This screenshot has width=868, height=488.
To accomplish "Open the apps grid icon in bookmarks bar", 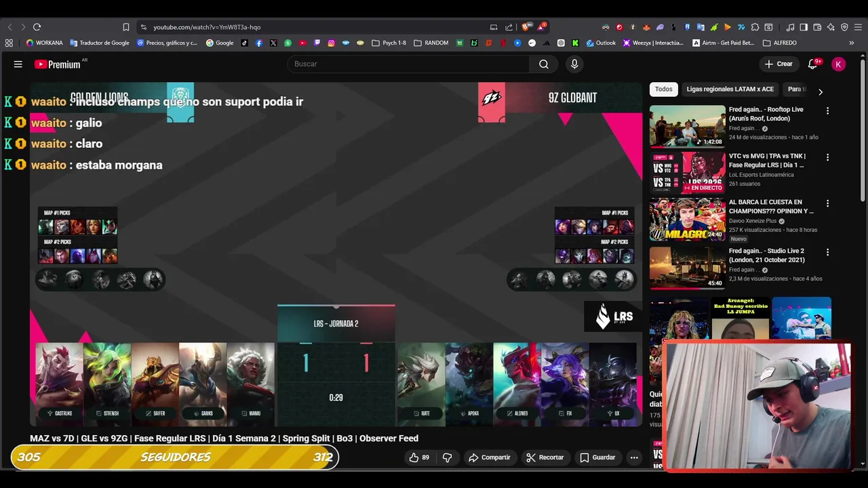I will (x=9, y=43).
